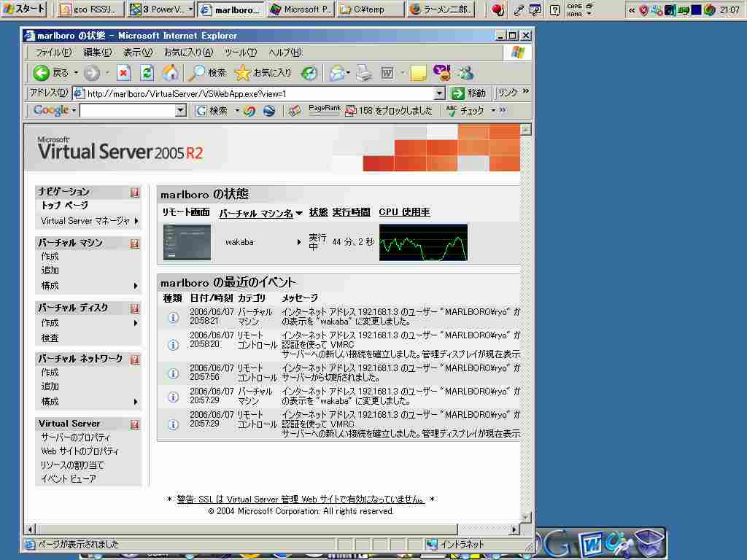Viewport: 747px width, 560px height.
Task: Open the ファイル(F) menu
Action: pos(53,52)
